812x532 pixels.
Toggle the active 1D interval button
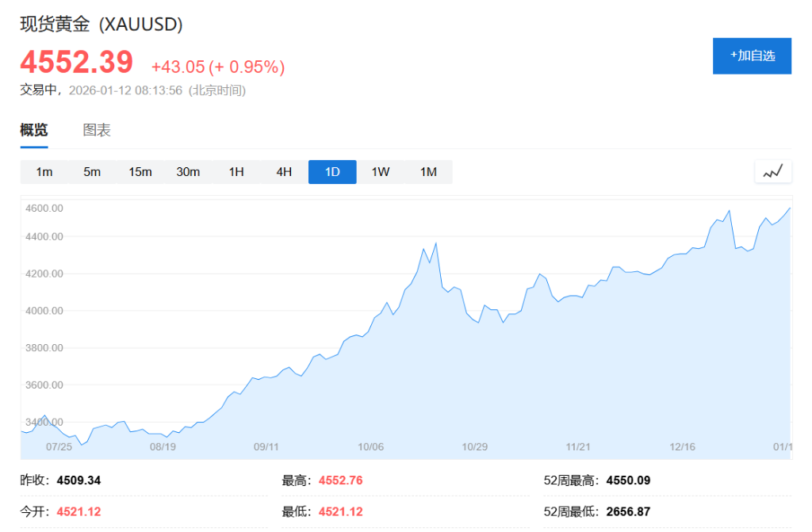(x=331, y=171)
